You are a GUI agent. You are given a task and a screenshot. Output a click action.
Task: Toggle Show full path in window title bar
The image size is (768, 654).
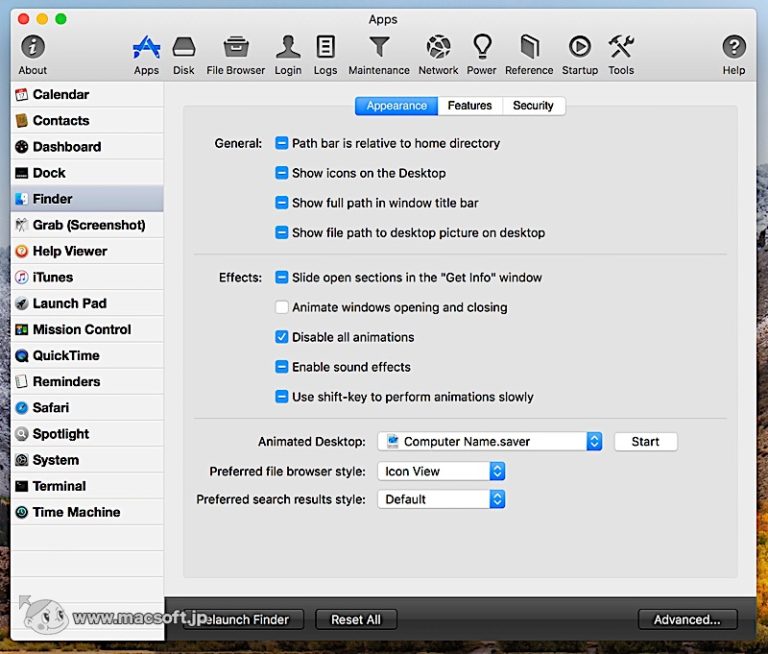click(282, 203)
